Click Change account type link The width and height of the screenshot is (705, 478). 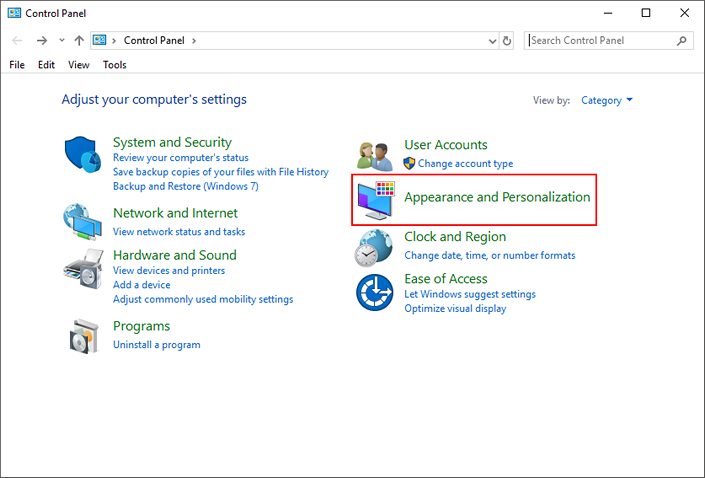(x=465, y=164)
